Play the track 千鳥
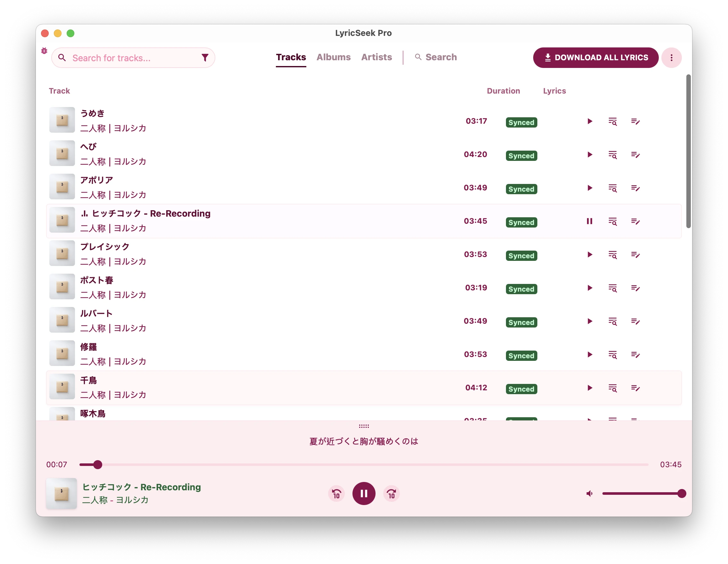 (x=590, y=388)
